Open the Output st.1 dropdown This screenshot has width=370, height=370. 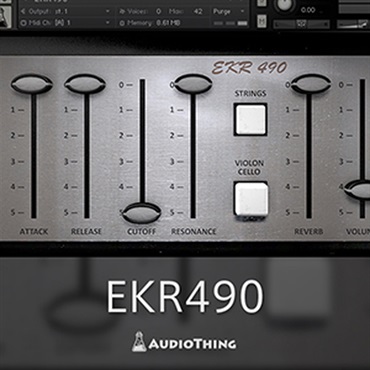tap(65, 11)
